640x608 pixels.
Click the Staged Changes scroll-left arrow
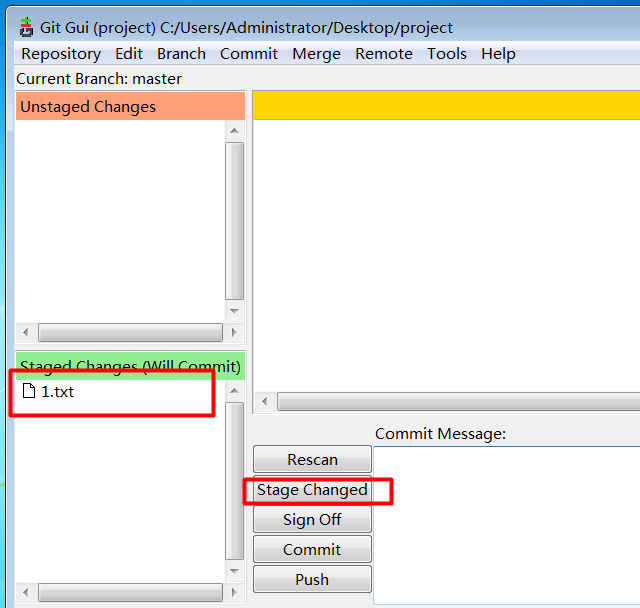pos(26,592)
